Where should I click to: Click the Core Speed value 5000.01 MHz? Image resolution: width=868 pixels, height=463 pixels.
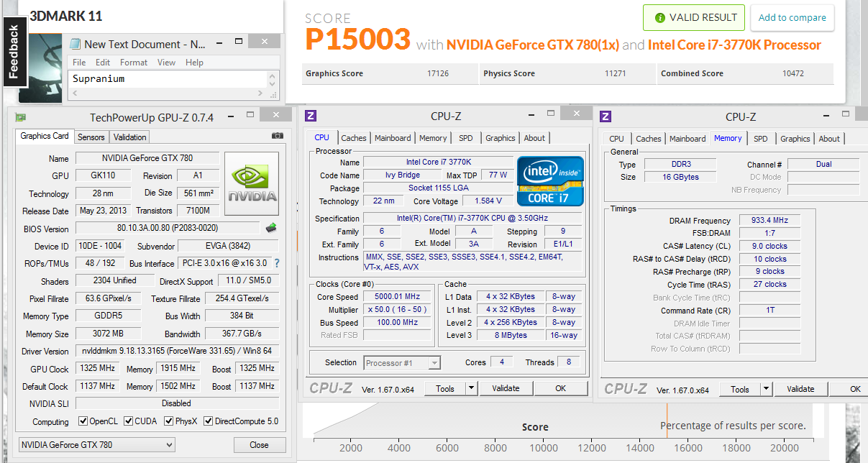click(x=398, y=296)
